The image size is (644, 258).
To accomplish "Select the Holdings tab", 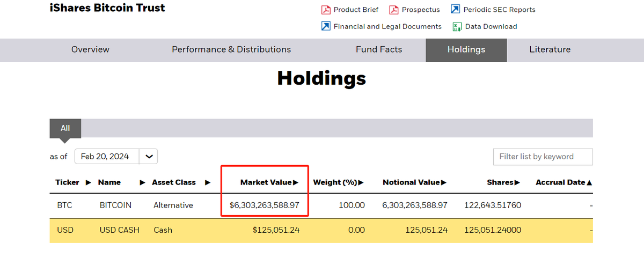I will point(466,50).
